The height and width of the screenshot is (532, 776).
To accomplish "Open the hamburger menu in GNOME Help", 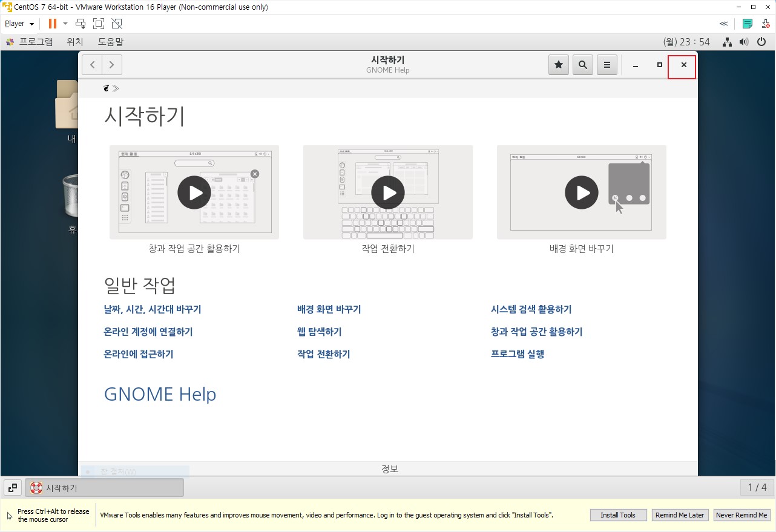I will click(607, 65).
